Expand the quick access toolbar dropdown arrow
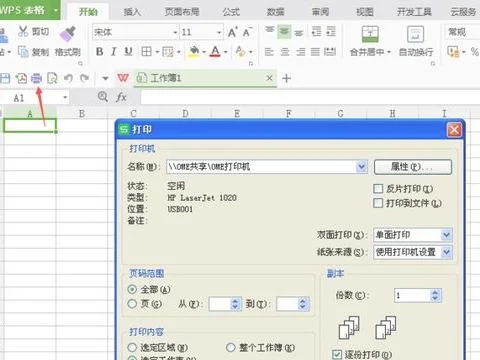 tap(105, 78)
